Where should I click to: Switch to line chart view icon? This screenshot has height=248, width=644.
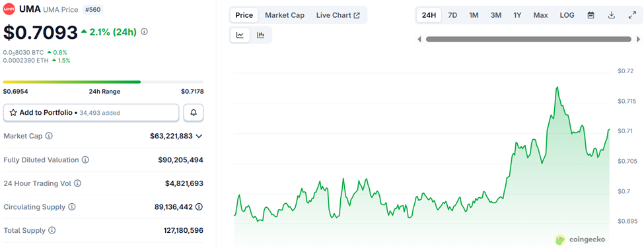tap(240, 35)
